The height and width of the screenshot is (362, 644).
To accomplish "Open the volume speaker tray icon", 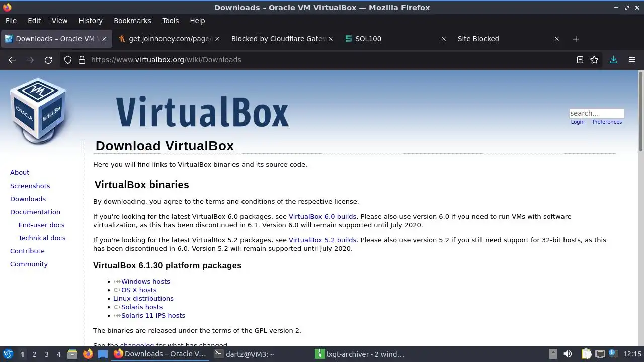I will [568, 354].
